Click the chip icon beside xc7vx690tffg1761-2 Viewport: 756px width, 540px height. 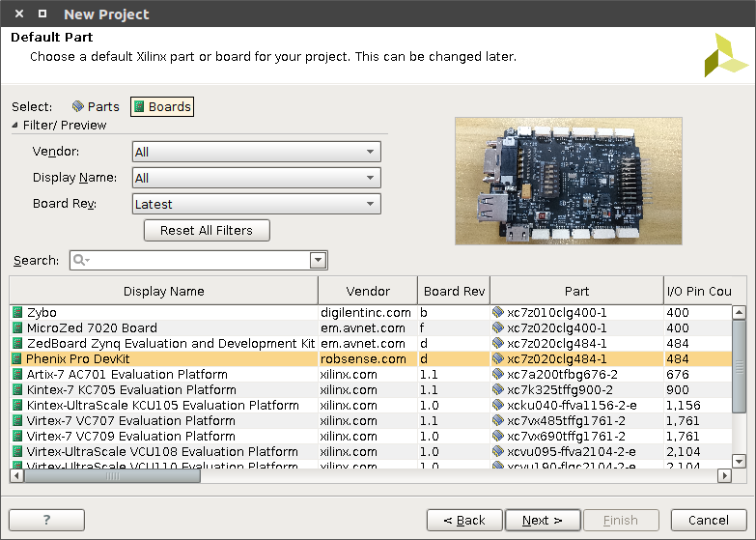pyautogui.click(x=498, y=436)
